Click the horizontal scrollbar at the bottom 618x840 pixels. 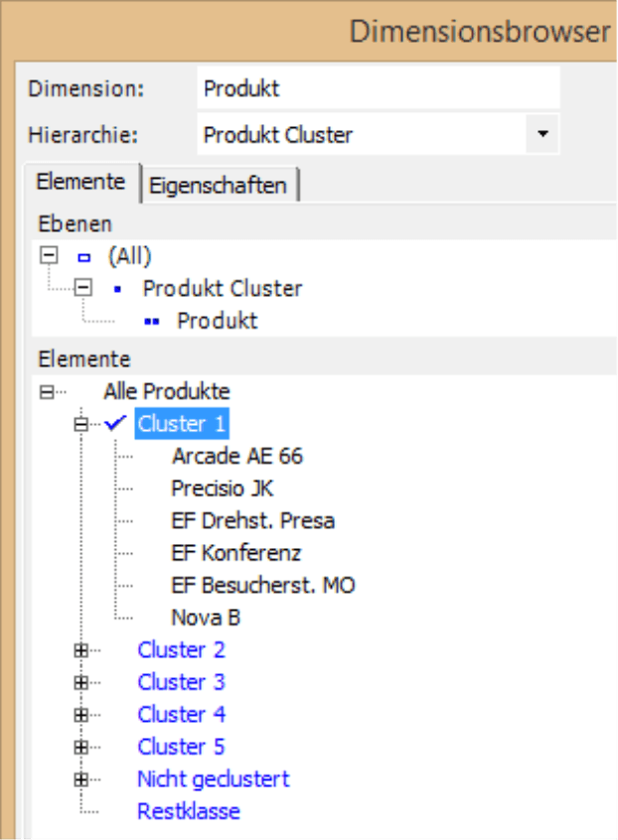click(298, 834)
